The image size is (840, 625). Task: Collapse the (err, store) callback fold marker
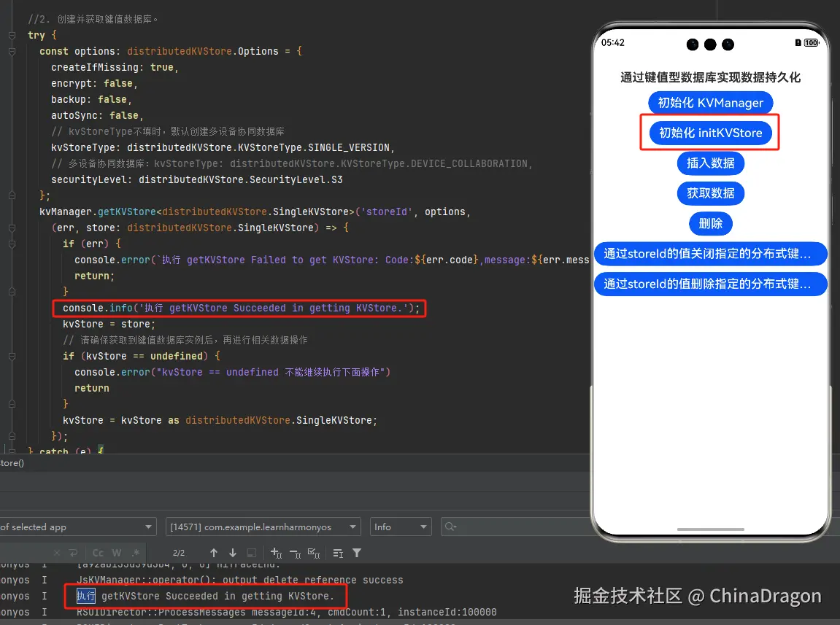pos(12,228)
